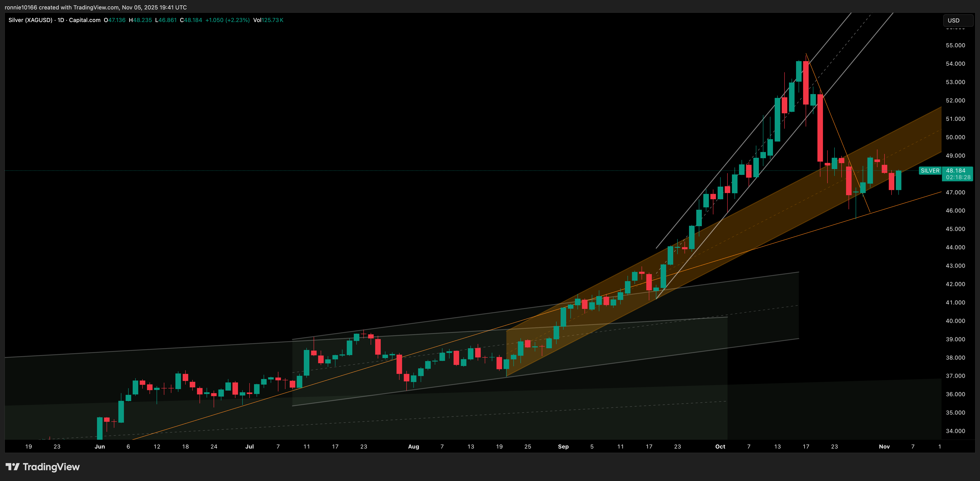The width and height of the screenshot is (980, 481).
Task: Click the Capital.com source label
Action: [x=84, y=20]
